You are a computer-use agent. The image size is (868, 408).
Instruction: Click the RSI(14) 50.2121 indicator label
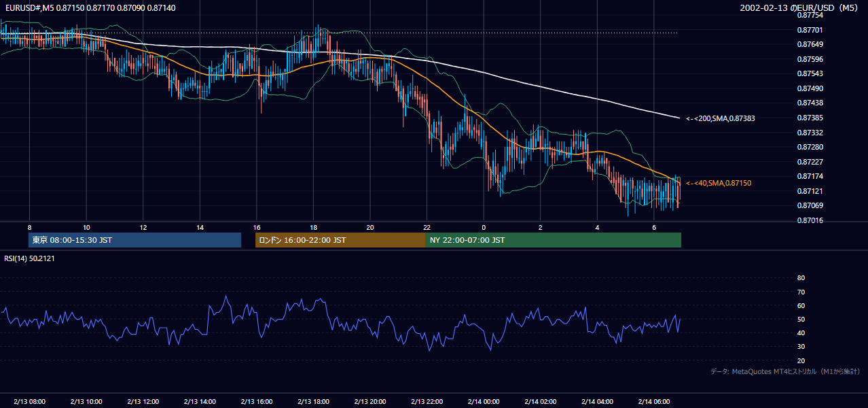[x=28, y=258]
